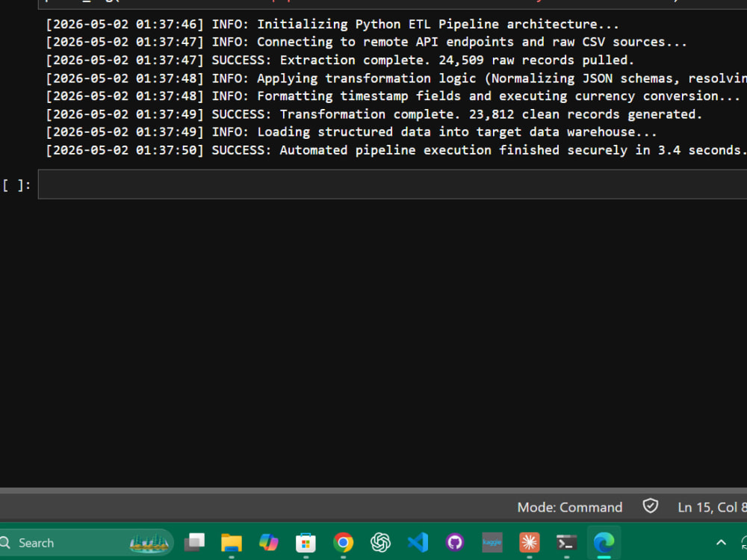Viewport: 747px width, 560px height.
Task: Open the ChatGPT app from the taskbar
Action: [x=381, y=542]
